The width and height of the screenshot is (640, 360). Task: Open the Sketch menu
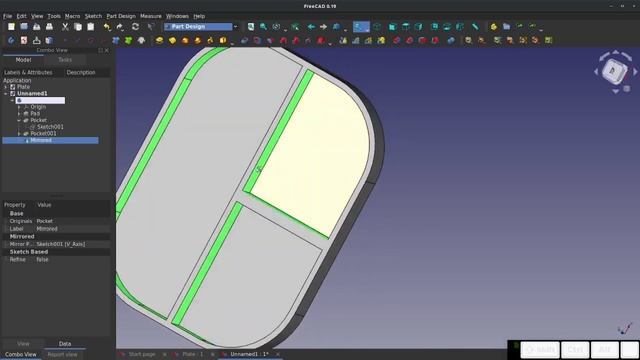click(x=93, y=16)
